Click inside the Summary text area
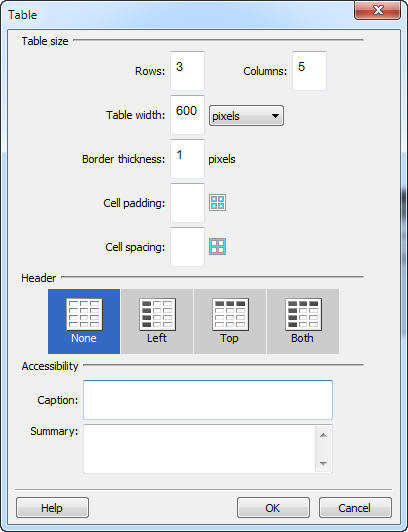408x532 pixels. coord(199,449)
